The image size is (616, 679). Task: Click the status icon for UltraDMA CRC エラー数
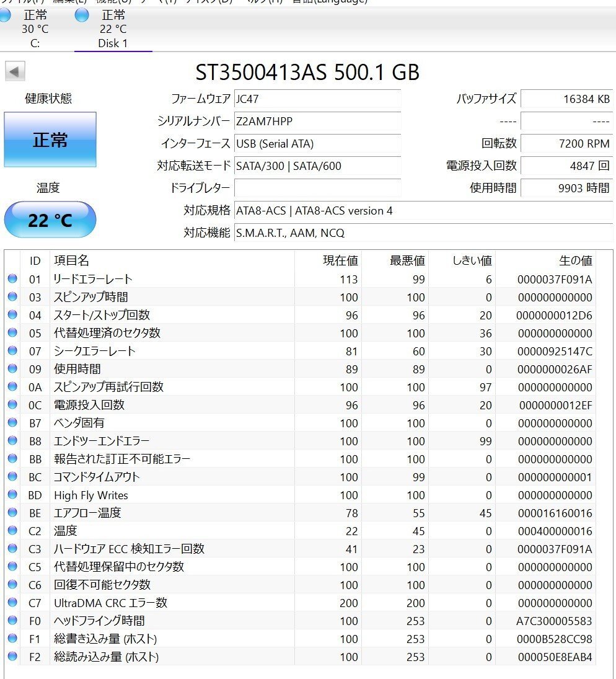[12, 602]
